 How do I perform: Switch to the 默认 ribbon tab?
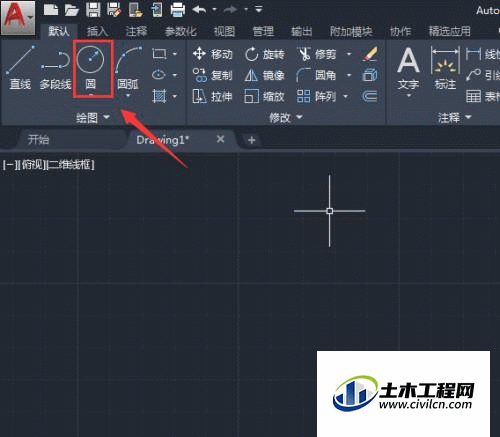(x=59, y=31)
